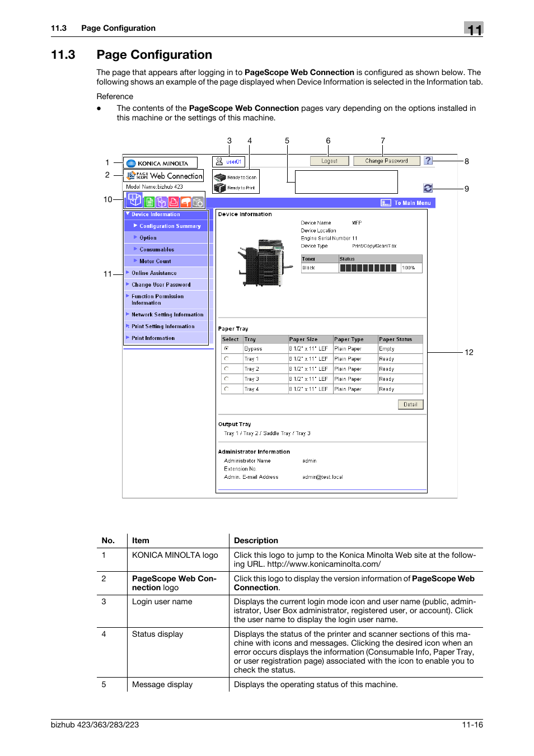
Task: Click the empty message display box
Action: [346, 182]
